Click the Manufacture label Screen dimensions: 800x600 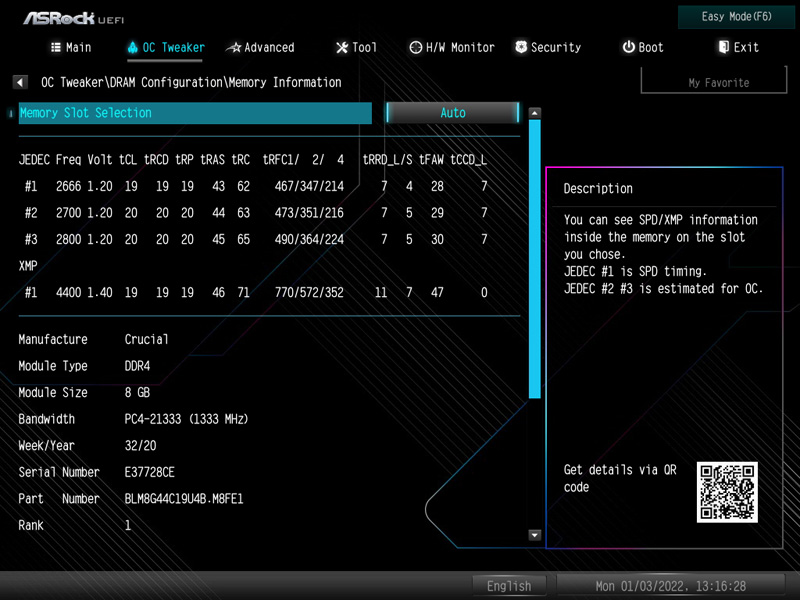coord(53,339)
